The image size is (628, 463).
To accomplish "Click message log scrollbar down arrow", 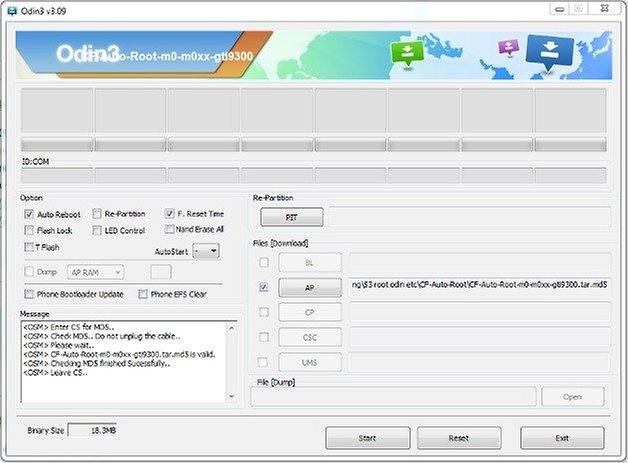I will click(x=231, y=397).
